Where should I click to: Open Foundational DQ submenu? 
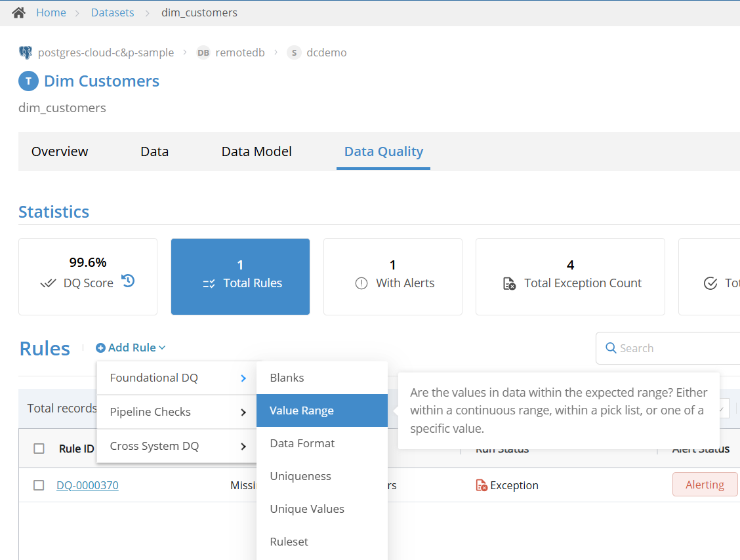click(x=176, y=378)
